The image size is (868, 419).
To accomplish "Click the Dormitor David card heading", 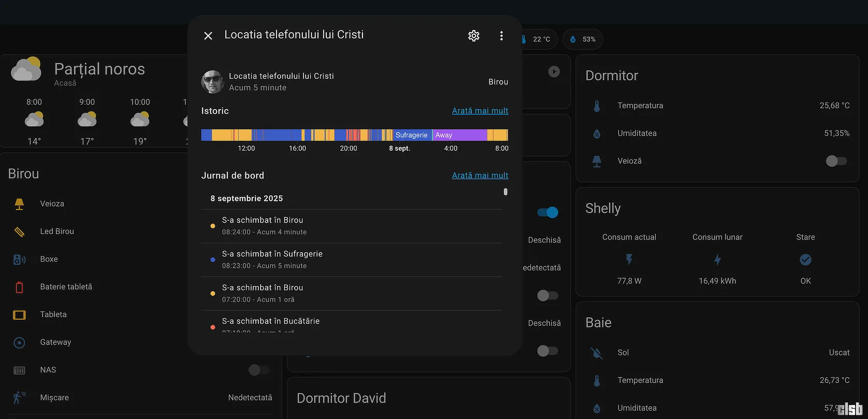I will 341,398.
